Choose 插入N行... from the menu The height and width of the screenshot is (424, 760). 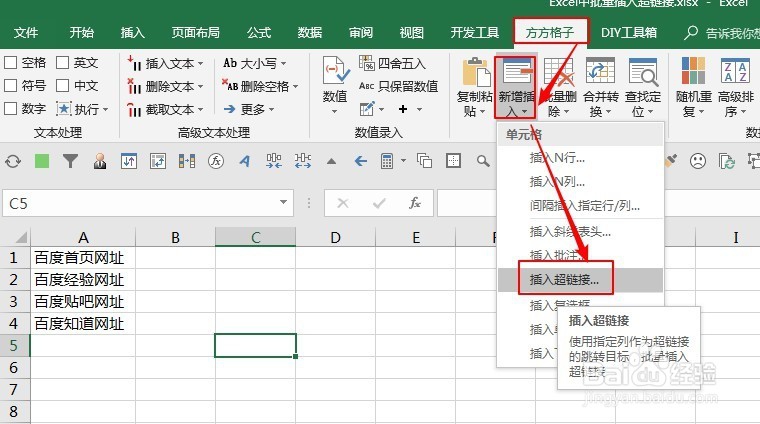pos(580,157)
